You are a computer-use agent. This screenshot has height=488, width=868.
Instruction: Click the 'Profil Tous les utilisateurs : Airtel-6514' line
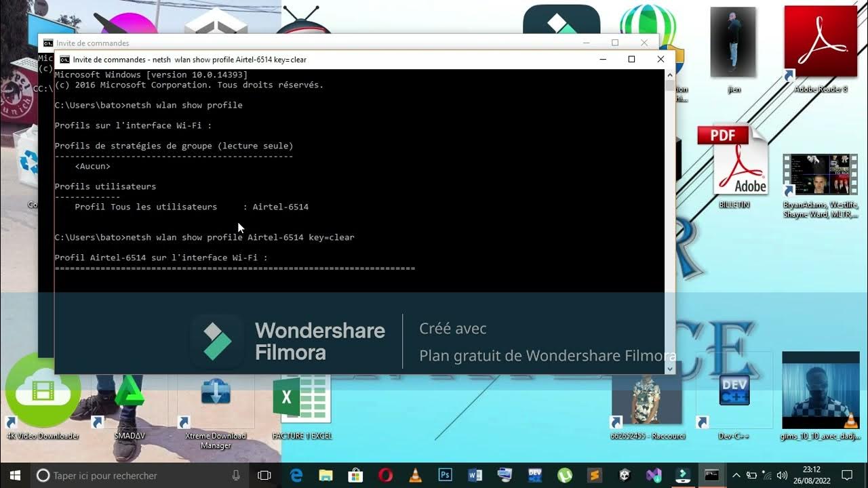191,207
